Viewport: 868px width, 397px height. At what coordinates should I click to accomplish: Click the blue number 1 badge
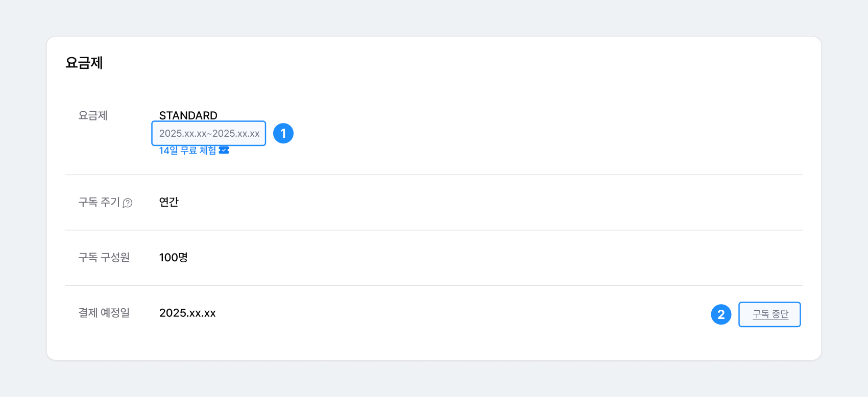(283, 133)
